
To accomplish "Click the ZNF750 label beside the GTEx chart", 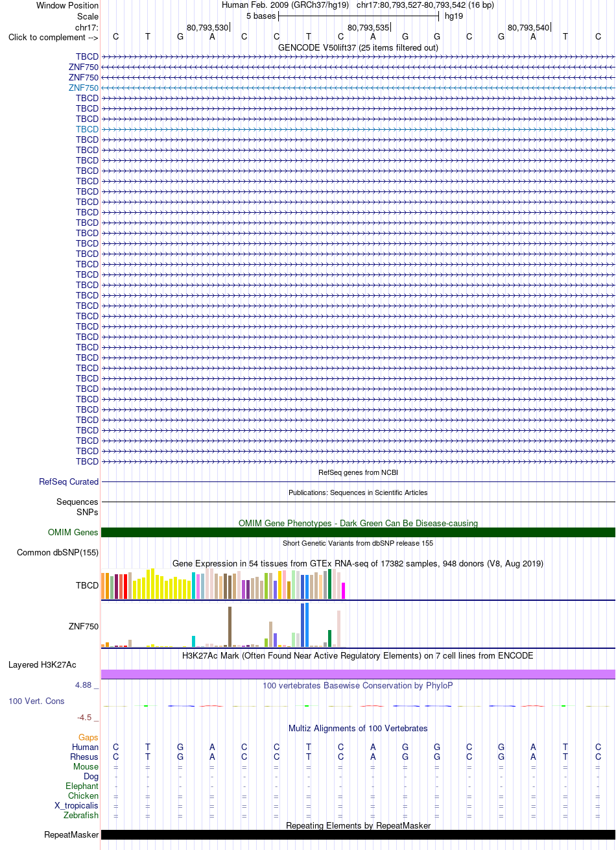I will pyautogui.click(x=84, y=627).
